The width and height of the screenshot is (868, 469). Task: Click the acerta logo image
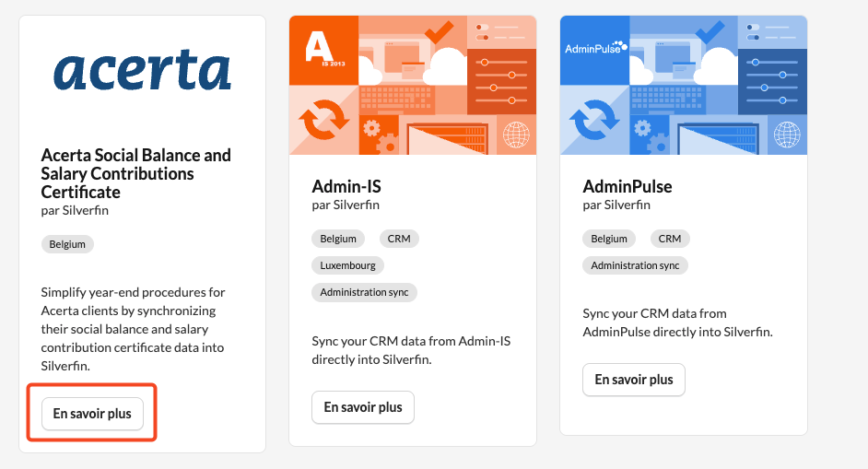click(142, 70)
